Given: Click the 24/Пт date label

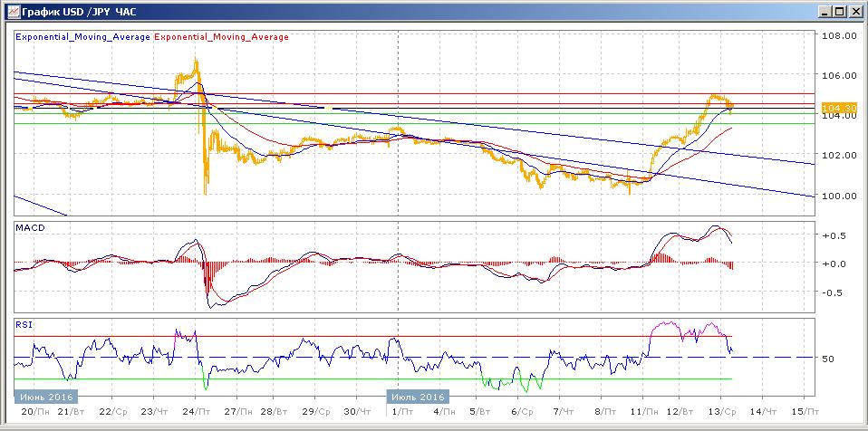Looking at the screenshot, I should pos(196,412).
